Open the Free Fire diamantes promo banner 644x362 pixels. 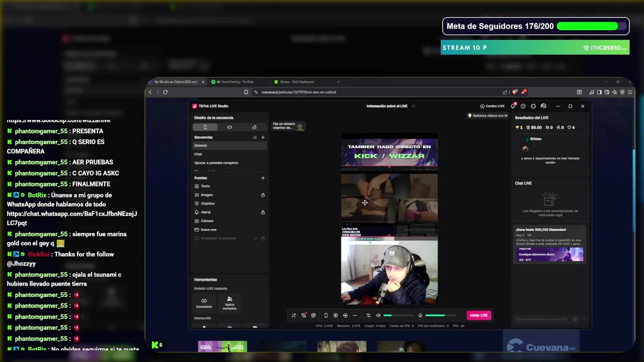coord(550,254)
